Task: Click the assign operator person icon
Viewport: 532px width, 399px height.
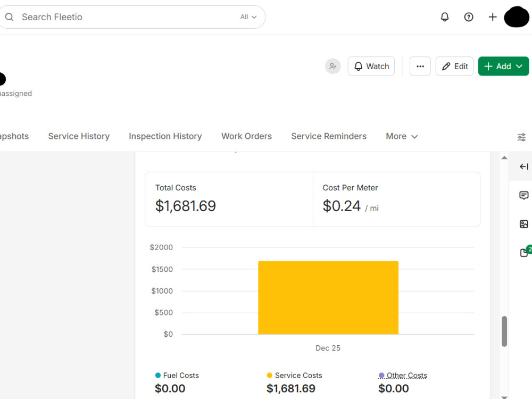Action: pyautogui.click(x=333, y=66)
